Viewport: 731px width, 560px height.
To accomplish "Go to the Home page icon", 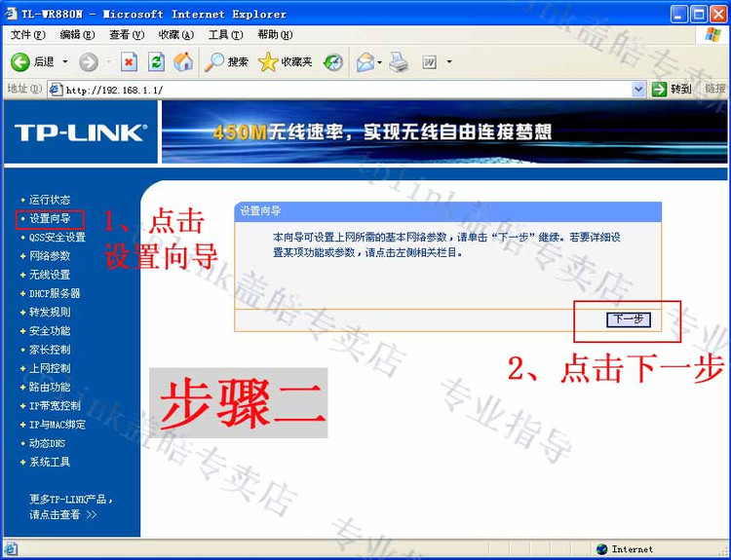I will coord(183,62).
